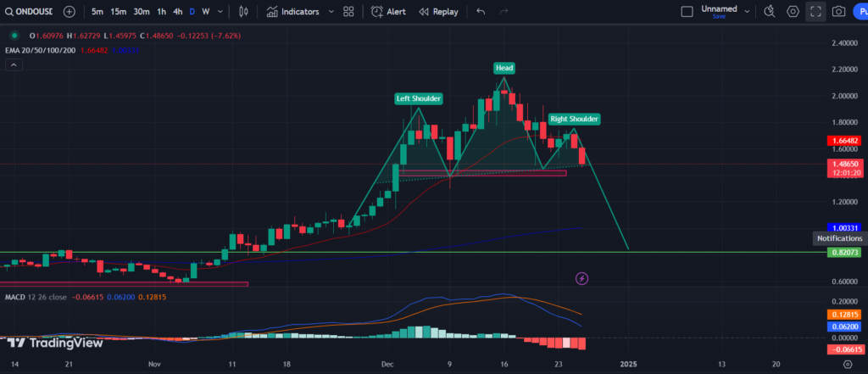The width and height of the screenshot is (868, 374).
Task: Click the TradingView logo
Action: click(55, 343)
